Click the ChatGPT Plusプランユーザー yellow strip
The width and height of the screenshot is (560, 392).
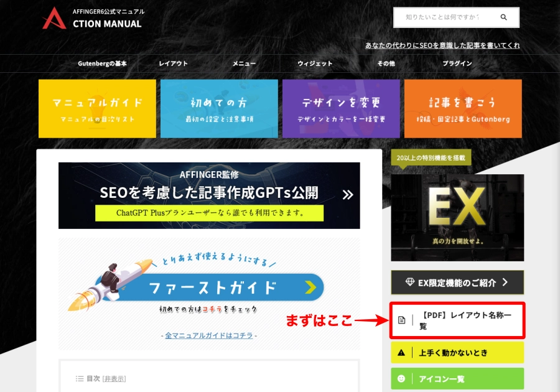pyautogui.click(x=209, y=213)
